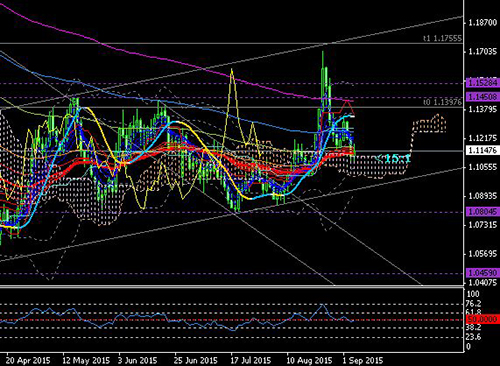The image size is (500, 366).
Task: Click the 25 Jun 2015 date label
Action: [x=195, y=360]
